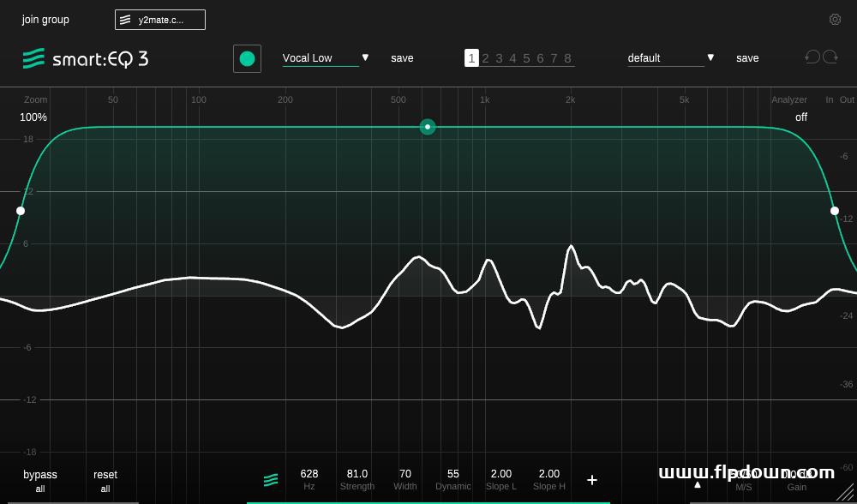Image resolution: width=857 pixels, height=504 pixels.
Task: Switch to state slot 3
Action: click(x=499, y=58)
